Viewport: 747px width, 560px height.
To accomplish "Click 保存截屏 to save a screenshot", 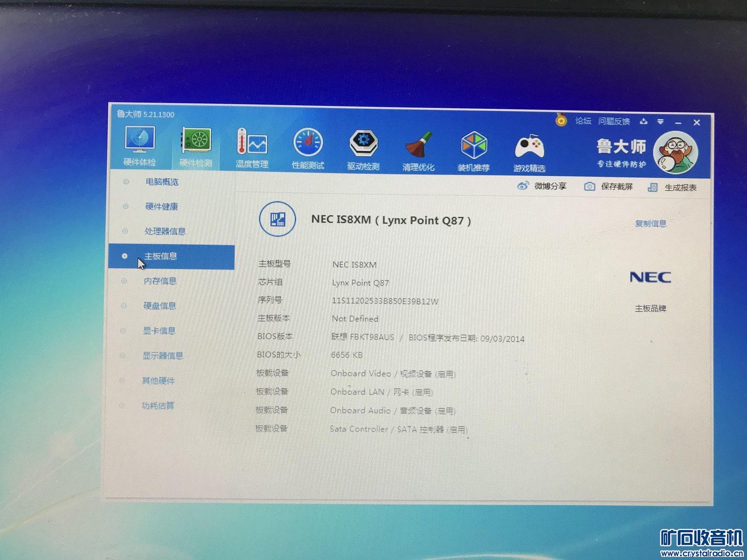I will tap(608, 187).
